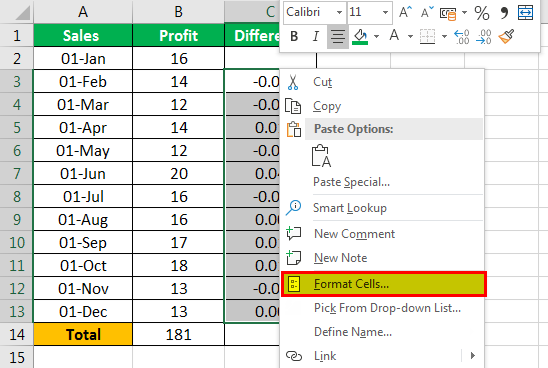Select row 1 header
The width and height of the screenshot is (548, 368).
[x=16, y=35]
